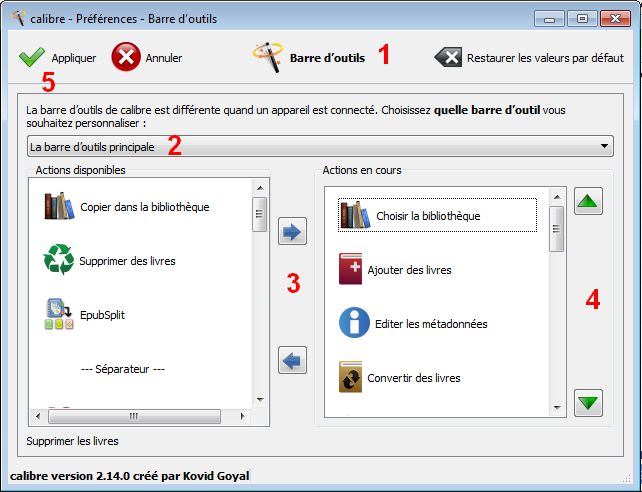
Task: Add selected action with blue right arrow
Action: point(292,231)
